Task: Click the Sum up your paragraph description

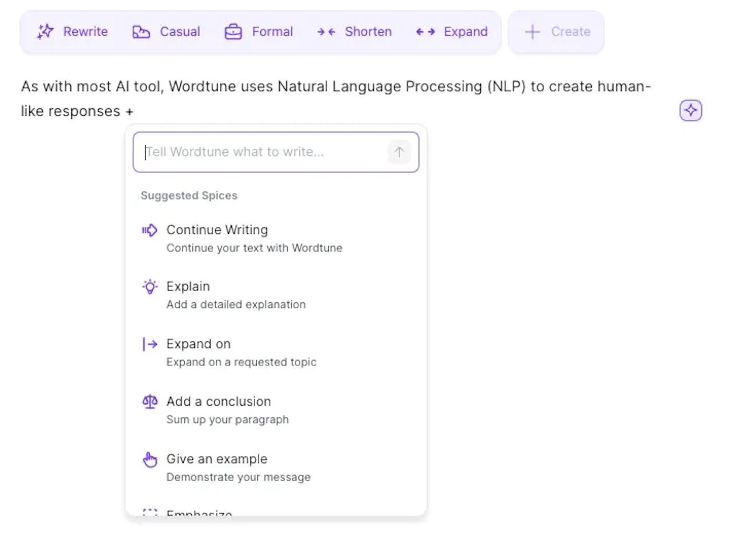Action: (x=228, y=420)
